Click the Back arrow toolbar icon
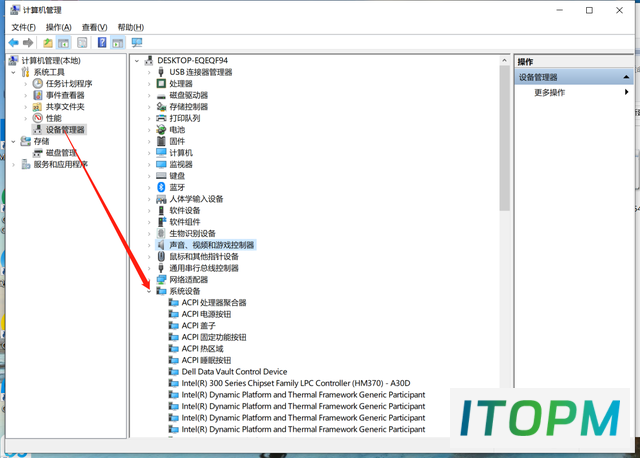The image size is (640, 458). coord(13,42)
